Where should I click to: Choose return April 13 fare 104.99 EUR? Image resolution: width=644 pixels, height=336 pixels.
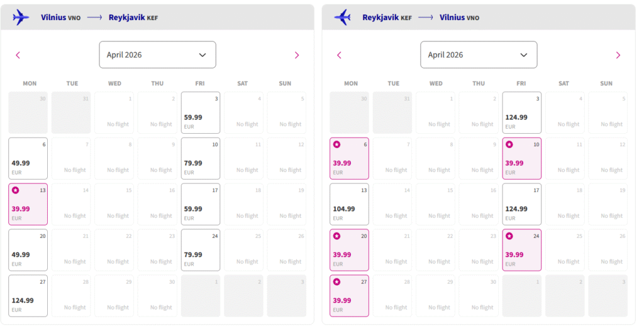349,204
